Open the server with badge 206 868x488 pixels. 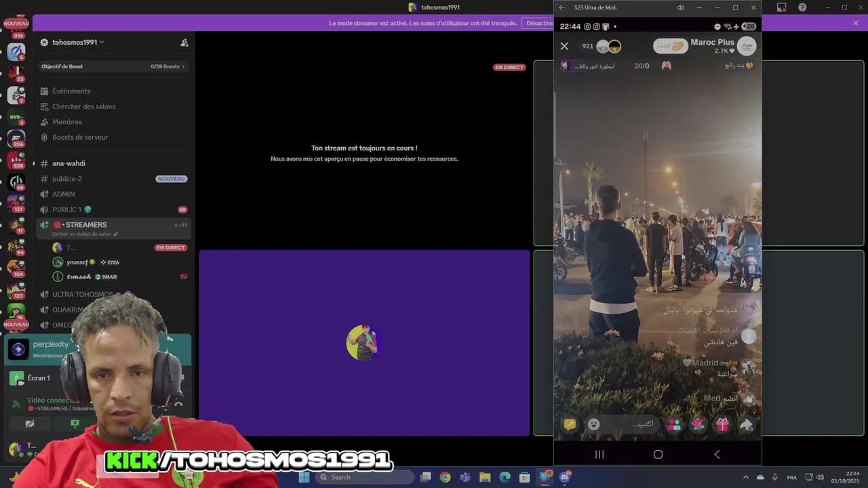[16, 139]
